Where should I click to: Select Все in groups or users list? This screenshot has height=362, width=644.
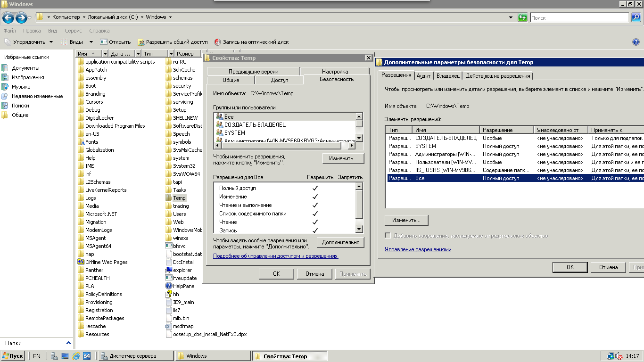coord(229,116)
